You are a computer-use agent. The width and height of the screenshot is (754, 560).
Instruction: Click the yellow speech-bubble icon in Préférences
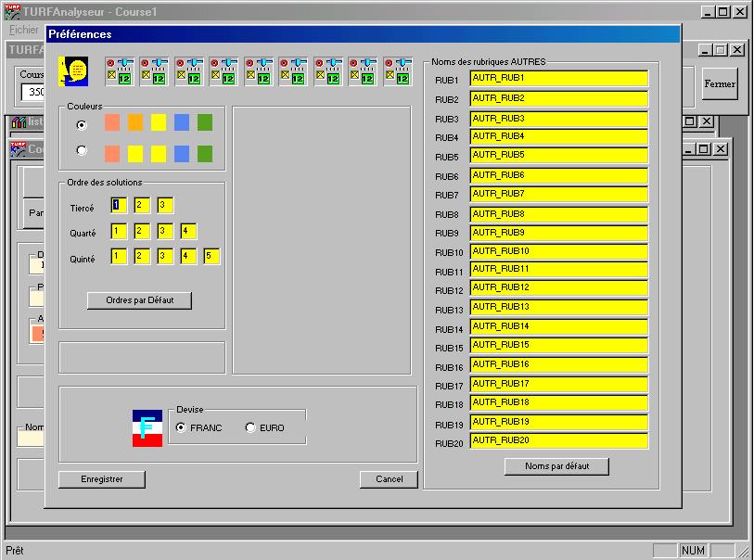point(73,71)
